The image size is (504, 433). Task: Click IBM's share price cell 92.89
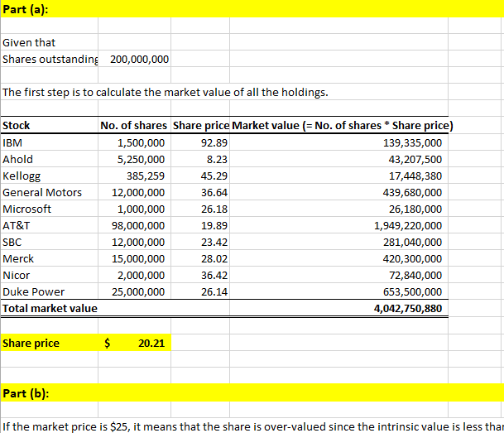pyautogui.click(x=214, y=142)
